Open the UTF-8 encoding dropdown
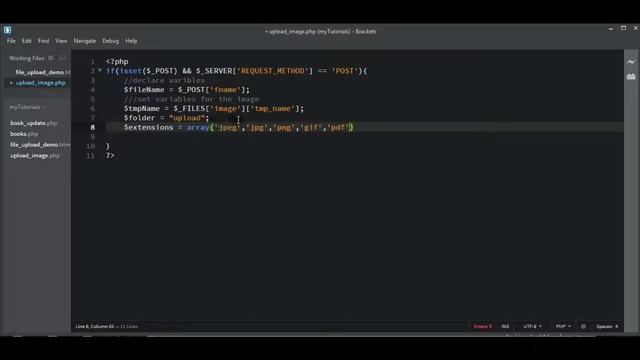 coord(533,327)
